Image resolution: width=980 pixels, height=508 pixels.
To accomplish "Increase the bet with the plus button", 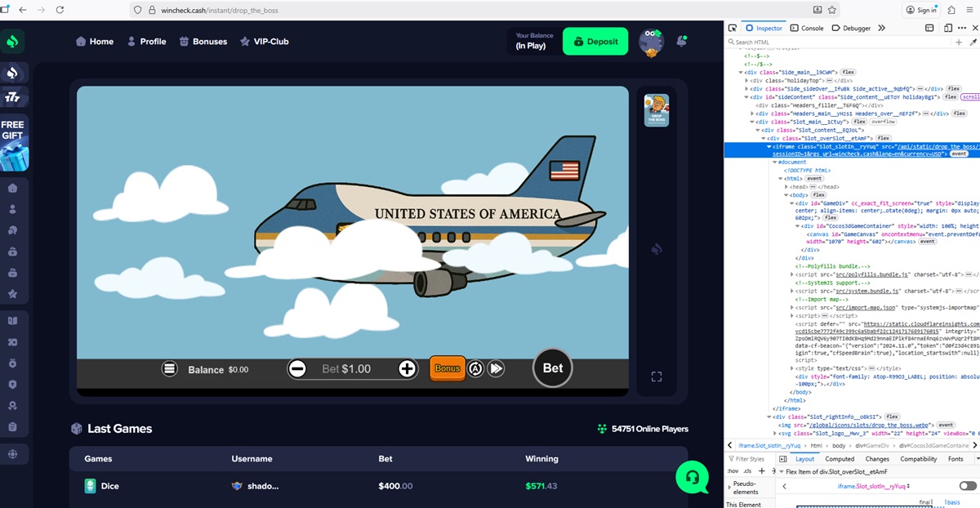I will pos(407,369).
